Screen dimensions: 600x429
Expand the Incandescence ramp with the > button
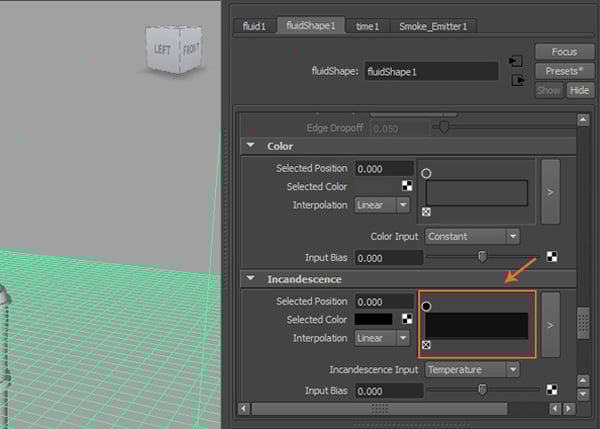pos(551,325)
